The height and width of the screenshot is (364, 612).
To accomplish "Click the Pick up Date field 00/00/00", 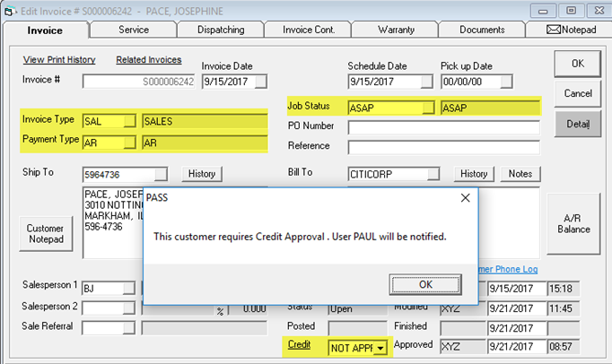I will [471, 82].
